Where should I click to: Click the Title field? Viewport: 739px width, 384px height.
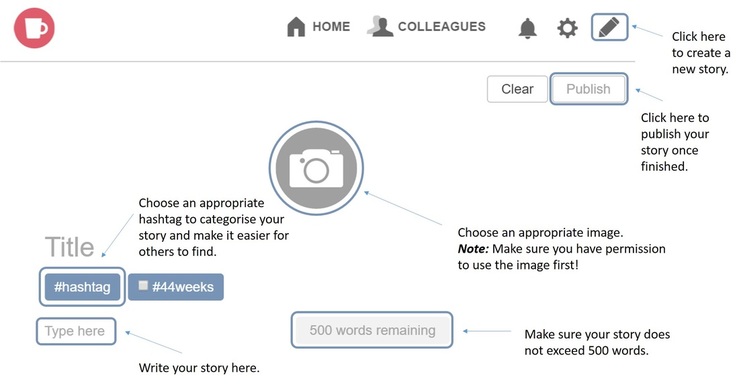coord(70,247)
